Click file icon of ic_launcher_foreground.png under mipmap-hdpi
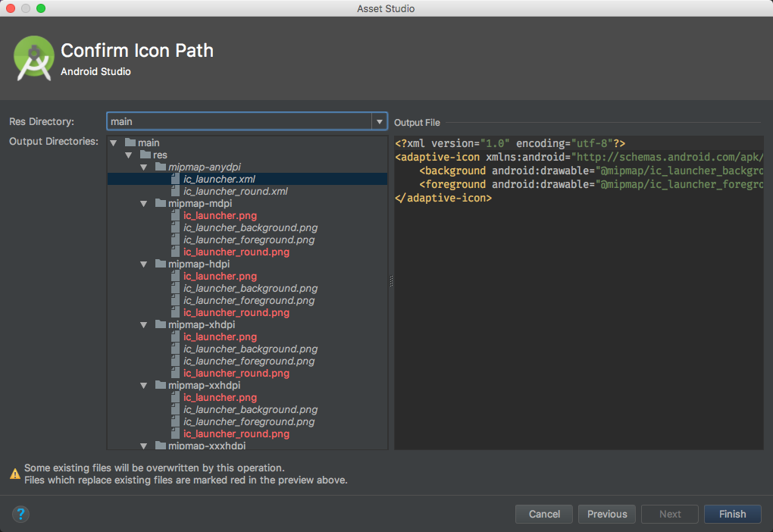 coord(176,300)
